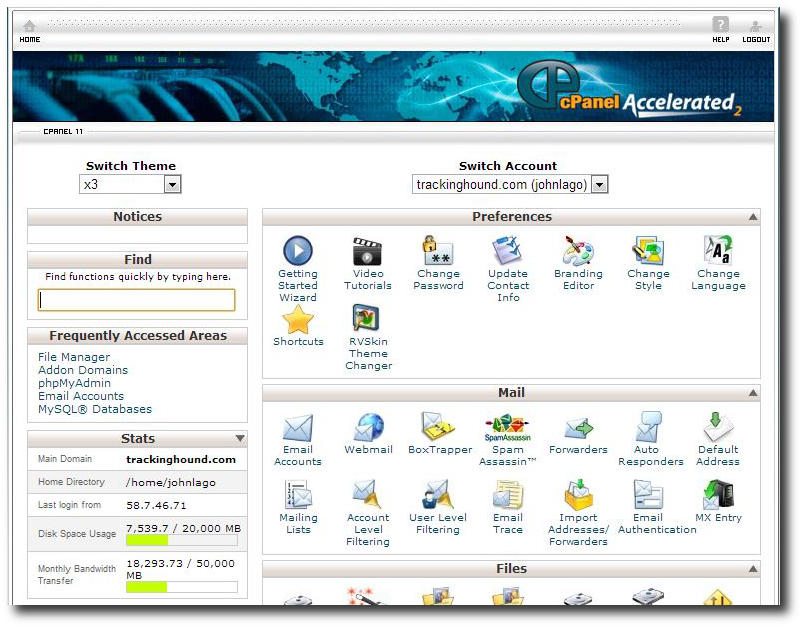Open Webmail icon in Mail section
Screen dimensions: 803x628
click(368, 428)
